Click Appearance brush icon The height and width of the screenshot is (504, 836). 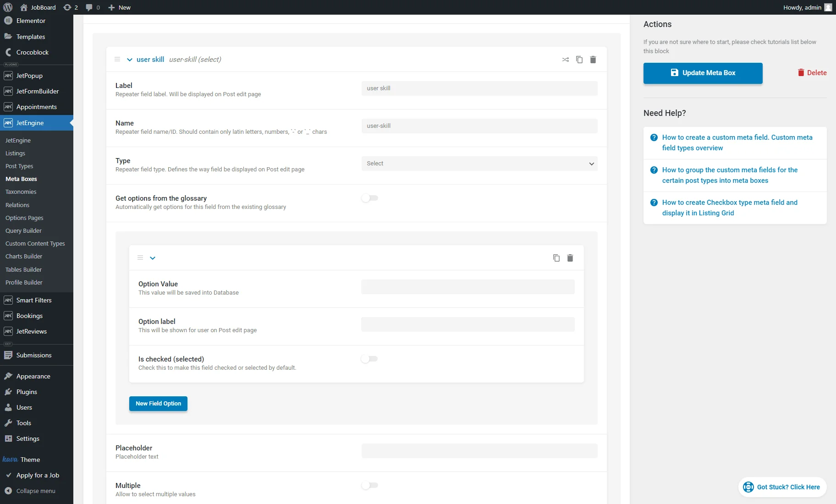coord(8,376)
